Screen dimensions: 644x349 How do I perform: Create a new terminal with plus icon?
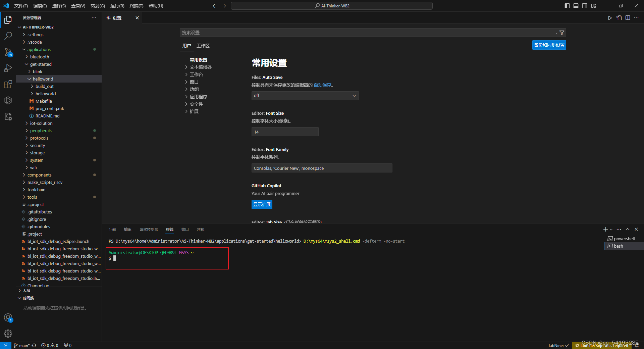click(605, 229)
